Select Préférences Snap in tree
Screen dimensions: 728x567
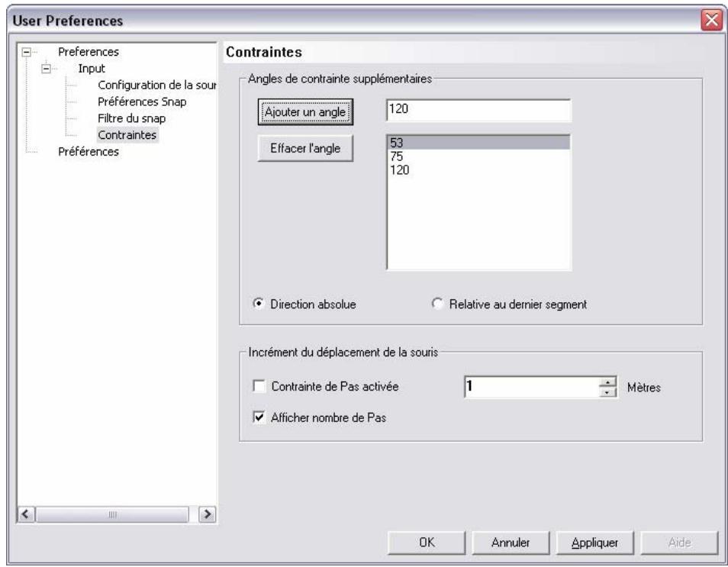[141, 101]
